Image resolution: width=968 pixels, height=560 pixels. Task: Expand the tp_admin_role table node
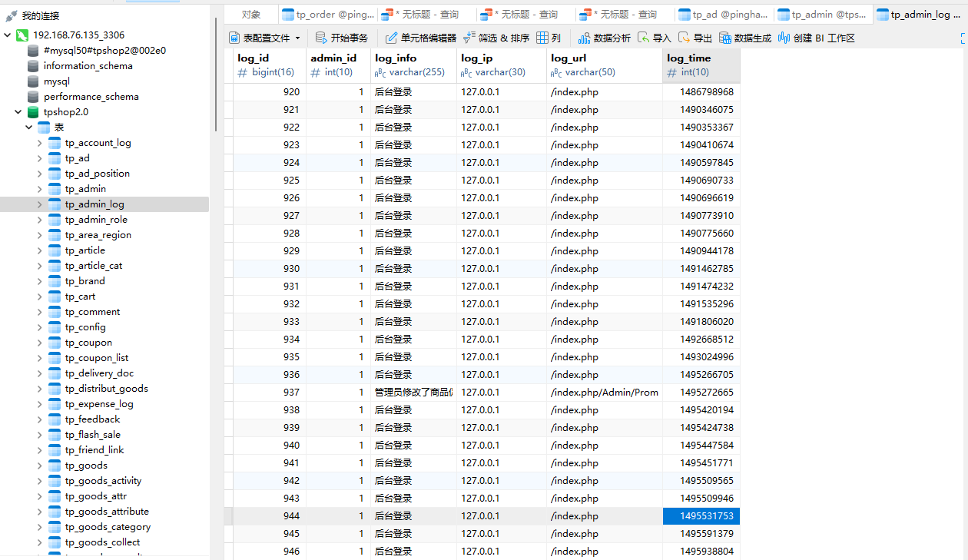pos(39,220)
